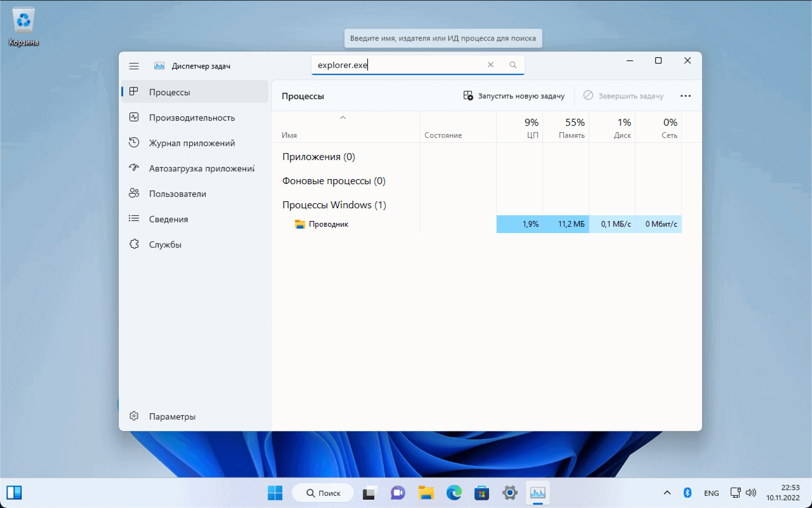
Task: Open the Журнал приложений tab
Action: point(195,143)
